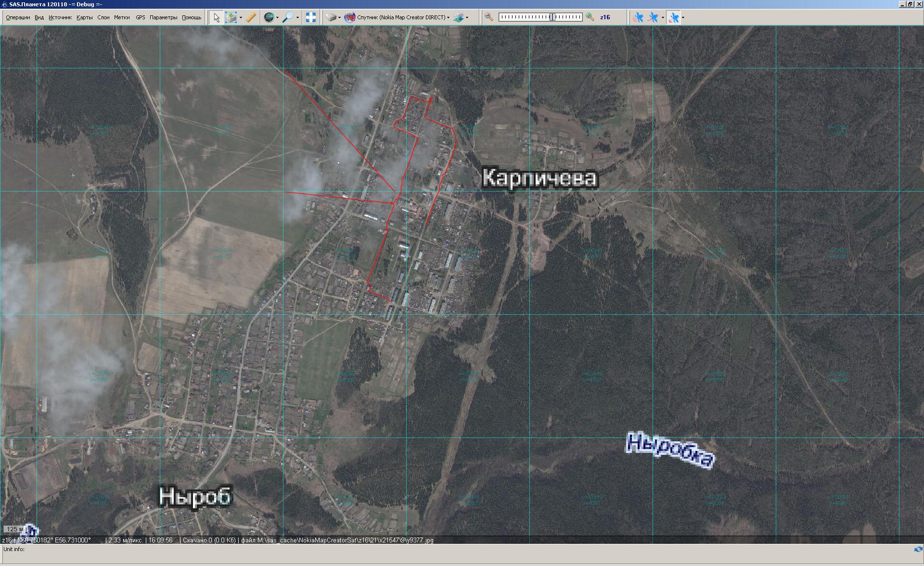Open the Операции menu

[x=18, y=17]
